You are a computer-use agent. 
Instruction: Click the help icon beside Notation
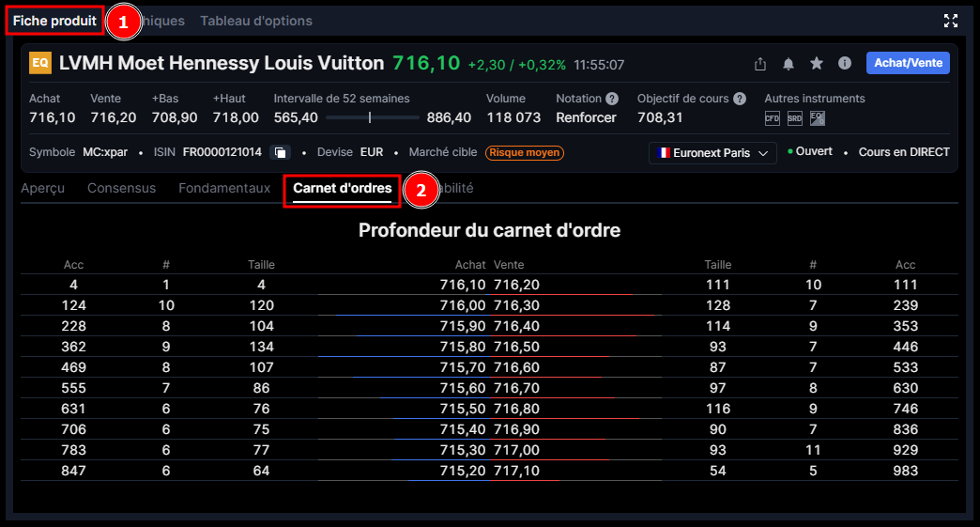(612, 99)
